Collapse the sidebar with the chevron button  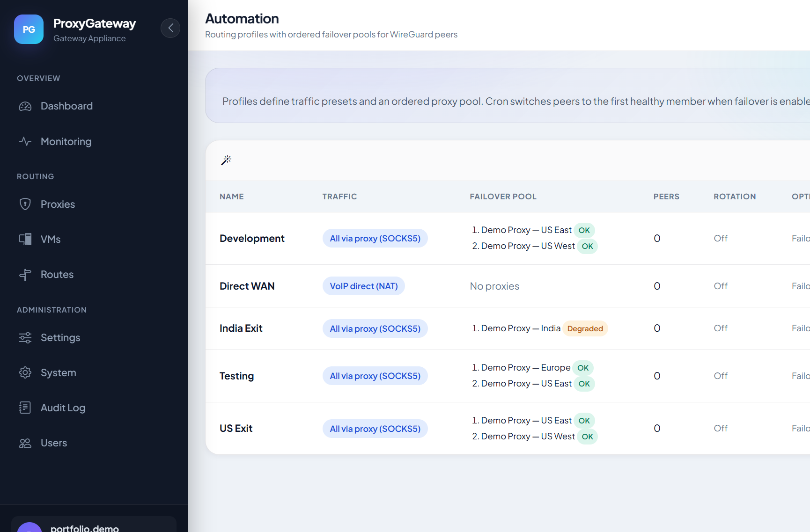point(170,28)
